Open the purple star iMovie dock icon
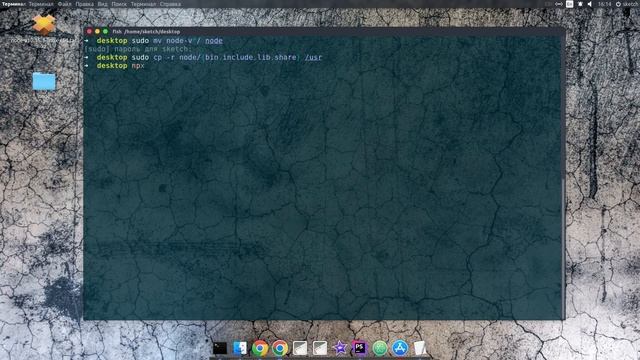640x360 pixels. click(x=340, y=348)
